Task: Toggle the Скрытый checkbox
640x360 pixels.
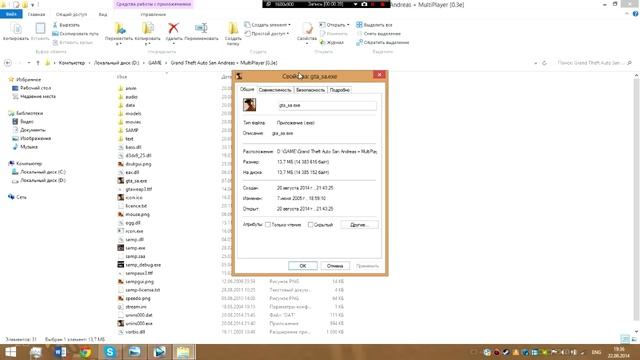Action: point(310,225)
